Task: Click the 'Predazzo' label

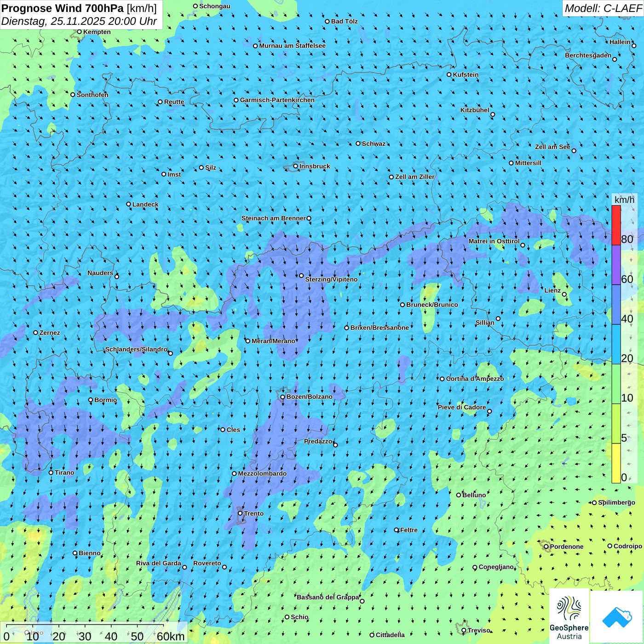Action: (318, 441)
